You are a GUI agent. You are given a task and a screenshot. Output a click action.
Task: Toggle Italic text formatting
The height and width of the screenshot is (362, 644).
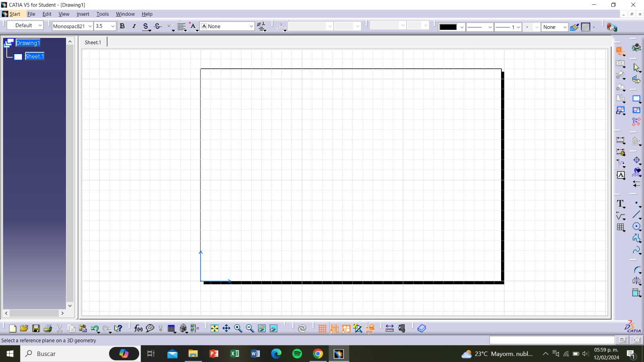(x=134, y=26)
